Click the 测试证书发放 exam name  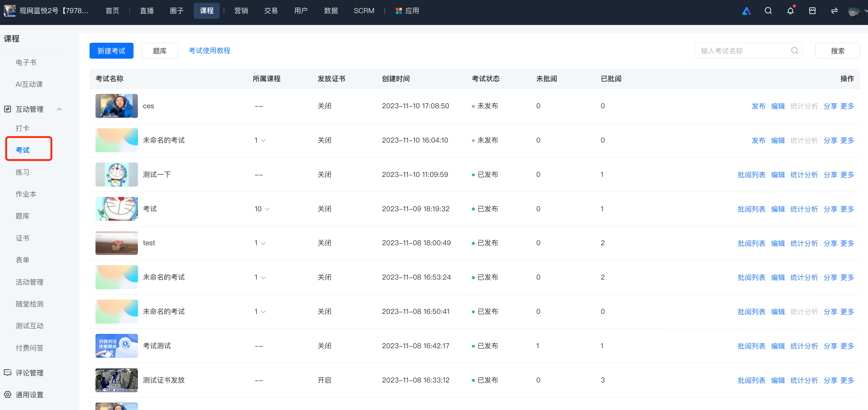(x=164, y=380)
